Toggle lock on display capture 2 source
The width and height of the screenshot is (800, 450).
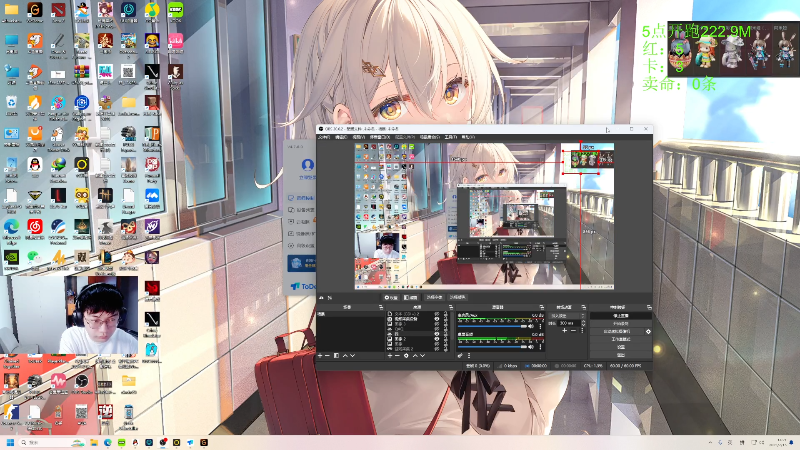click(x=446, y=349)
